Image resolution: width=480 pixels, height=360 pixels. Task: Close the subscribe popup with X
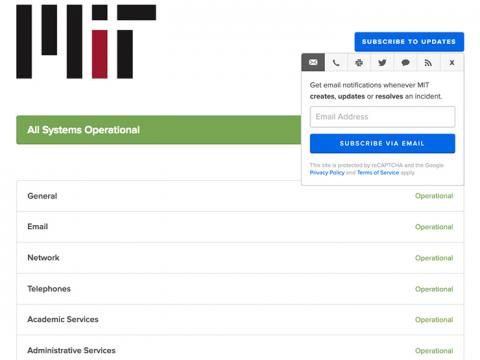452,62
